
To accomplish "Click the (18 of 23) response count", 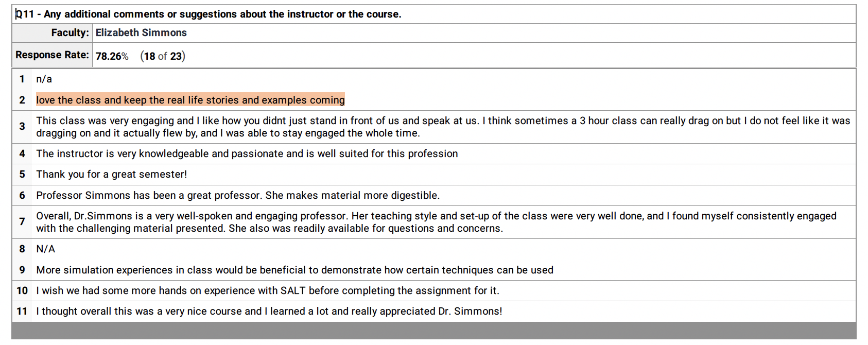I will click(163, 56).
